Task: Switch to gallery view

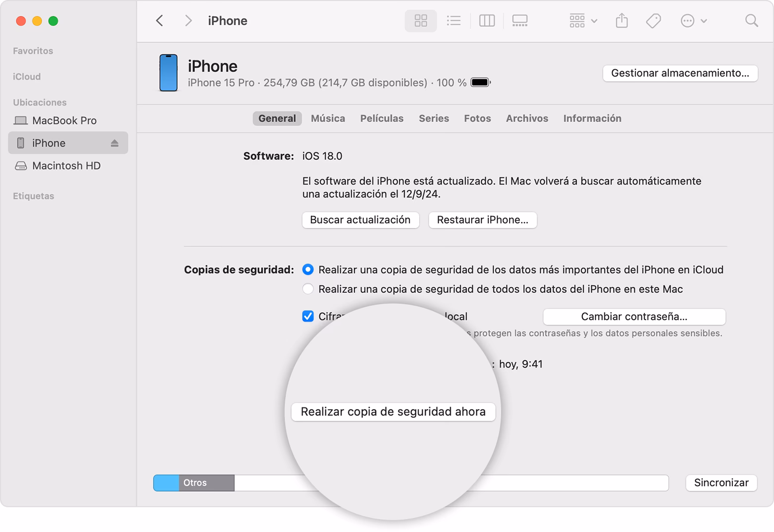Action: click(x=519, y=21)
